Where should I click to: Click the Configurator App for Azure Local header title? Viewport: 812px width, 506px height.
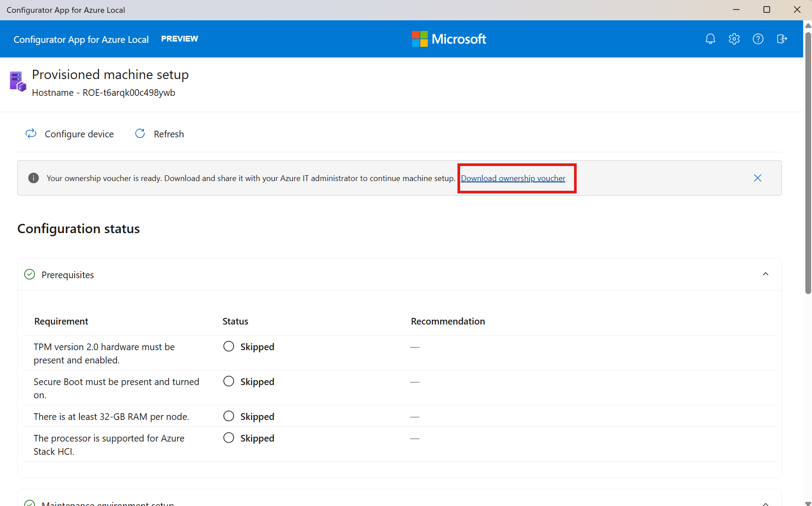tap(81, 39)
